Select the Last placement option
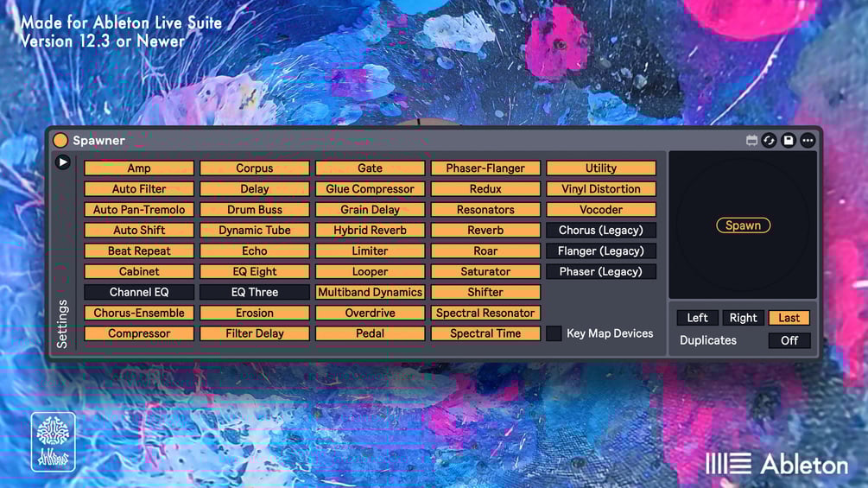Image resolution: width=868 pixels, height=488 pixels. click(789, 318)
